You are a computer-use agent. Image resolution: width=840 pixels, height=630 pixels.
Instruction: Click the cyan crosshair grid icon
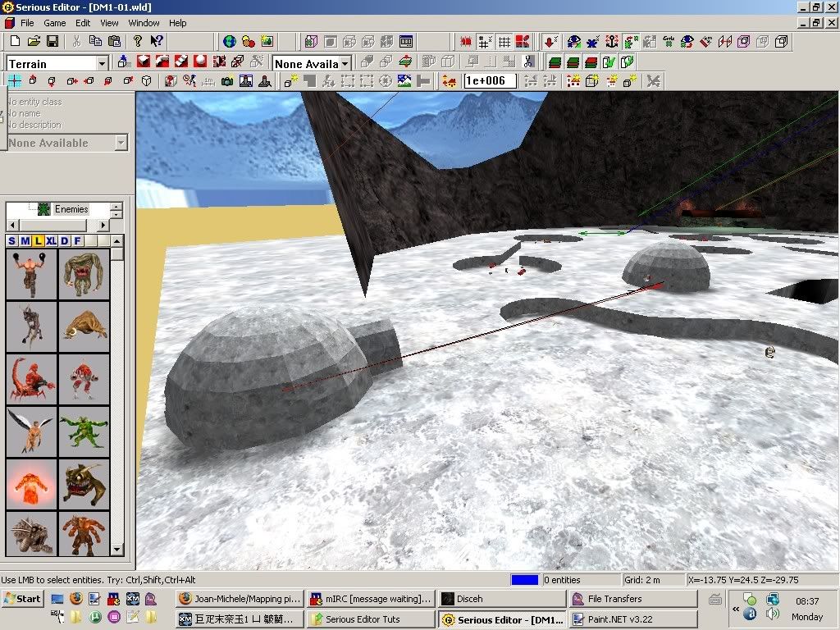point(15,81)
